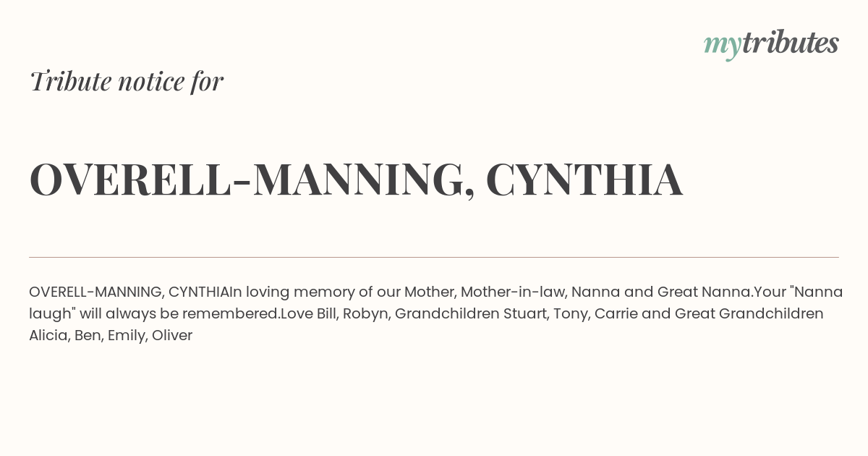Viewport: 868px width, 456px height.
Task: Click the words "Great Grandchildren" in the notice
Action: click(749, 314)
